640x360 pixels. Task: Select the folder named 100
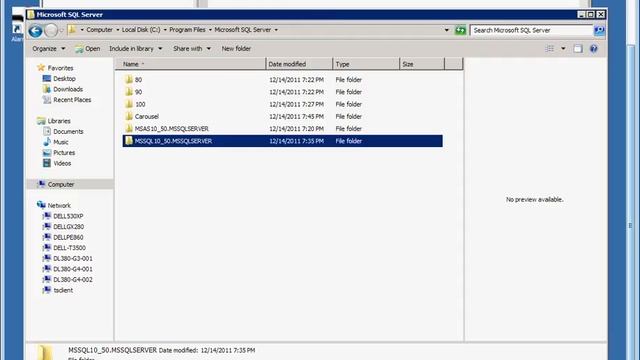click(x=140, y=104)
